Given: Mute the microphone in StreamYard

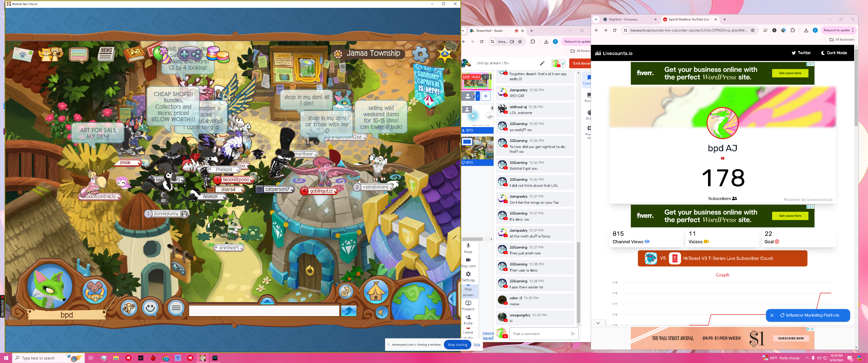Looking at the screenshot, I should [468, 248].
